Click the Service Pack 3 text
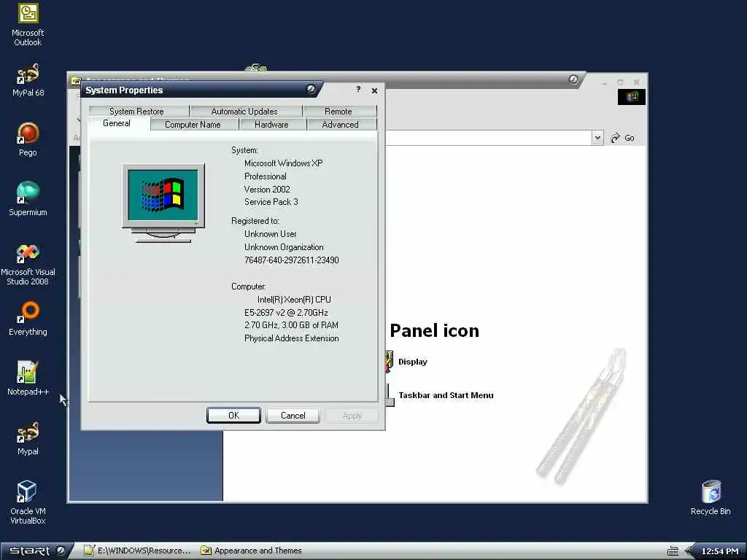The height and width of the screenshot is (560, 747). point(271,202)
